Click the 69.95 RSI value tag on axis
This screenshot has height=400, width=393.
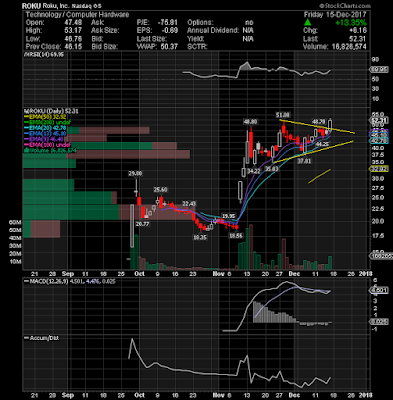(x=380, y=70)
